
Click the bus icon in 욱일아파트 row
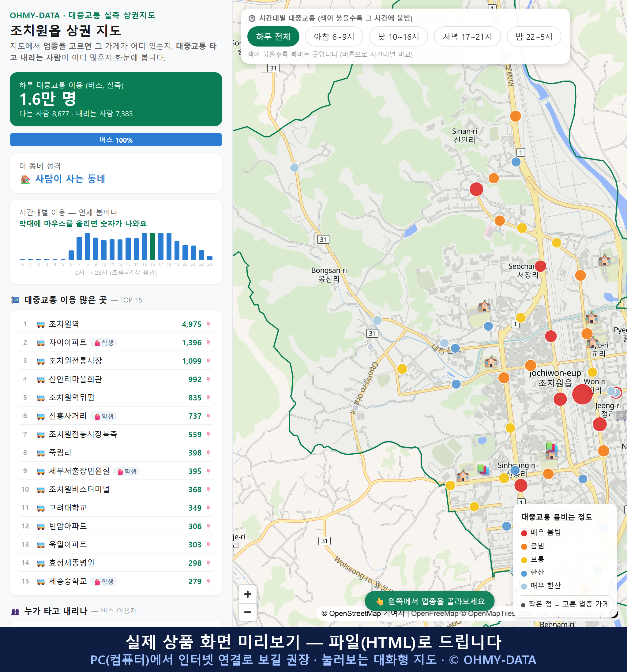point(40,545)
